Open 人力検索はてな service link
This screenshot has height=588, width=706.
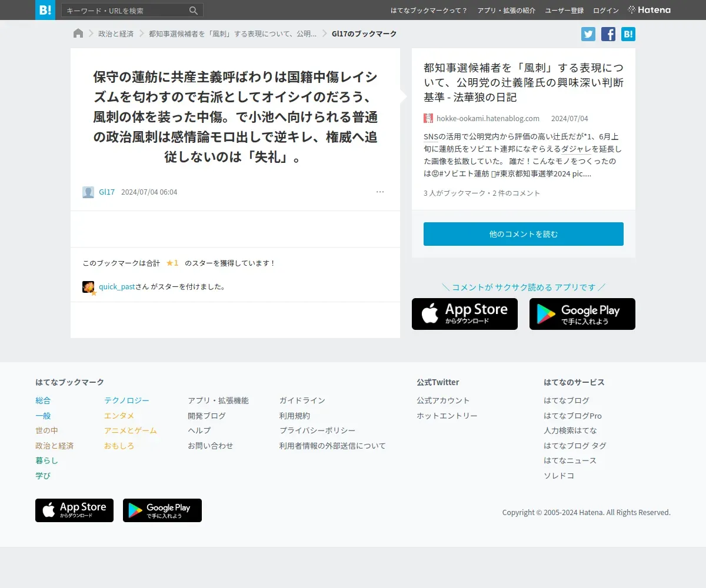pos(570,430)
